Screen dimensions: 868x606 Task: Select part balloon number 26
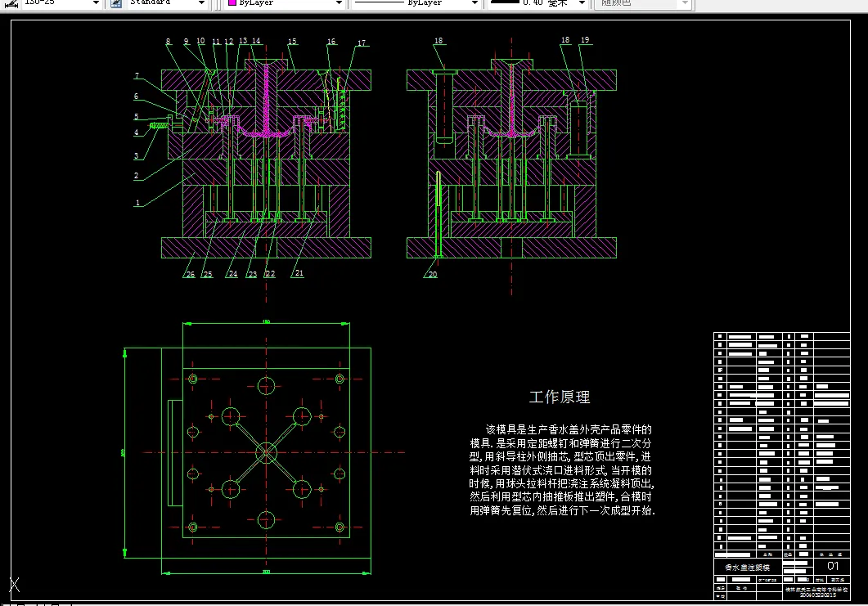tap(191, 275)
